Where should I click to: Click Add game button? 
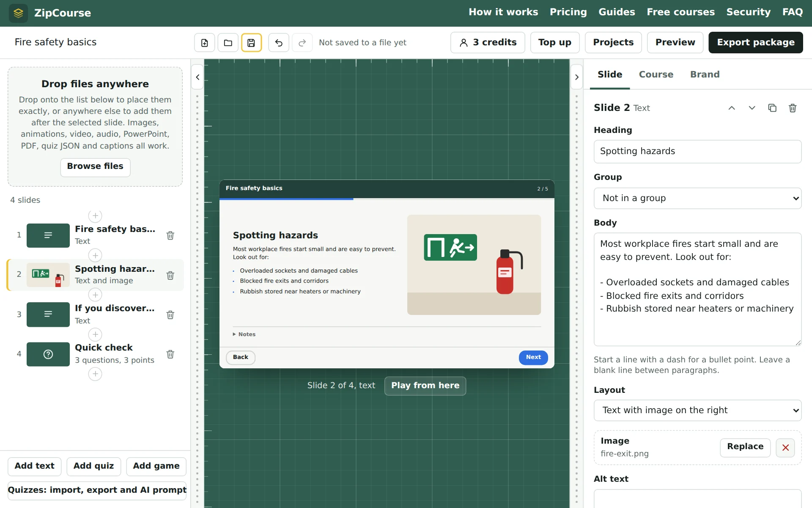point(156,467)
